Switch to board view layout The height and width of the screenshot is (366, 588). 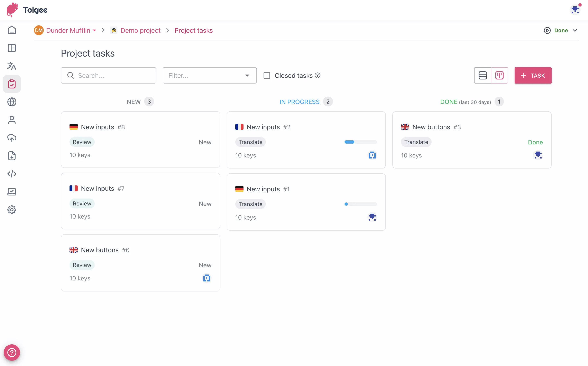(499, 76)
